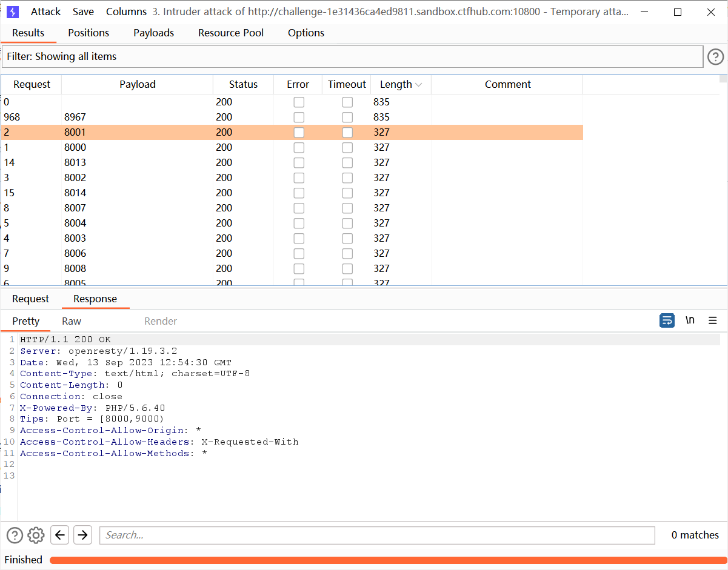The height and width of the screenshot is (570, 728).
Task: Go to previous search match arrow
Action: pyautogui.click(x=59, y=535)
